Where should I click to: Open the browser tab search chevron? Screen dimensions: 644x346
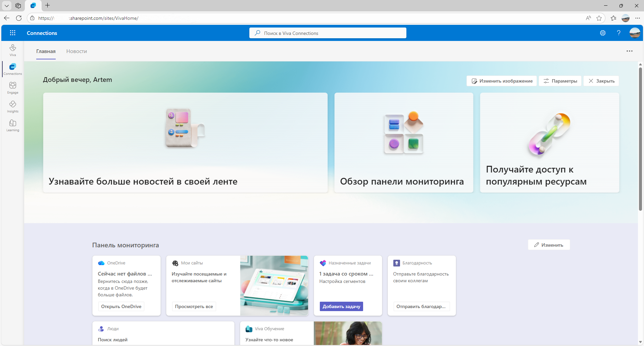pyautogui.click(x=6, y=6)
